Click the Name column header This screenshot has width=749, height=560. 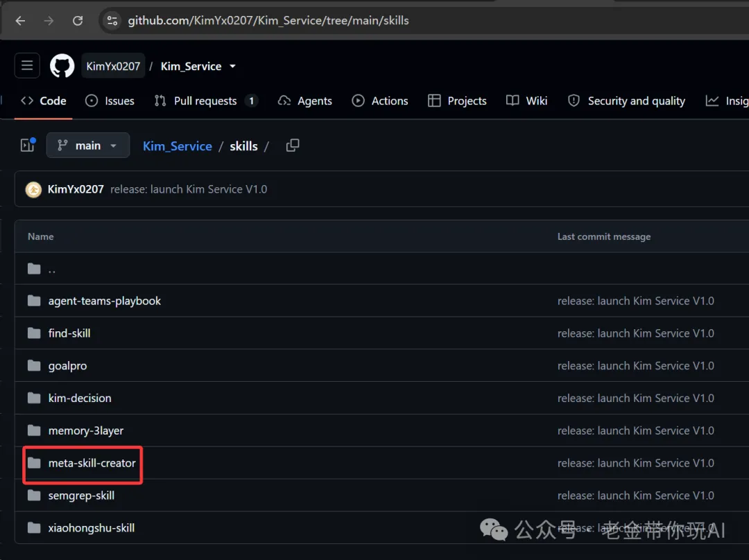[41, 237]
